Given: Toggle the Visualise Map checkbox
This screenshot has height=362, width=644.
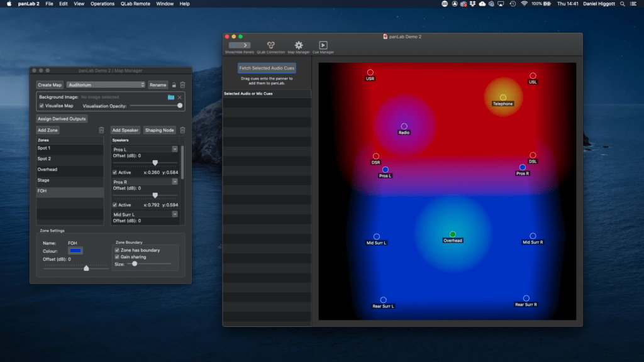Looking at the screenshot, I should pyautogui.click(x=40, y=106).
